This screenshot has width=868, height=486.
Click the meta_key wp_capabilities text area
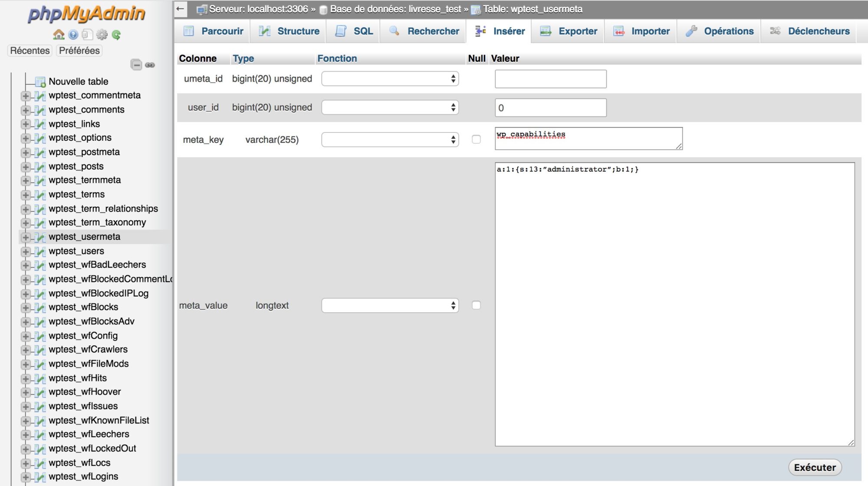589,139
